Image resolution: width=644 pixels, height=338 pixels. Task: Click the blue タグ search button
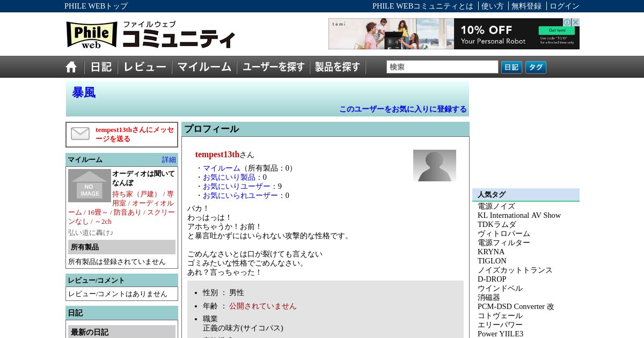tap(536, 67)
